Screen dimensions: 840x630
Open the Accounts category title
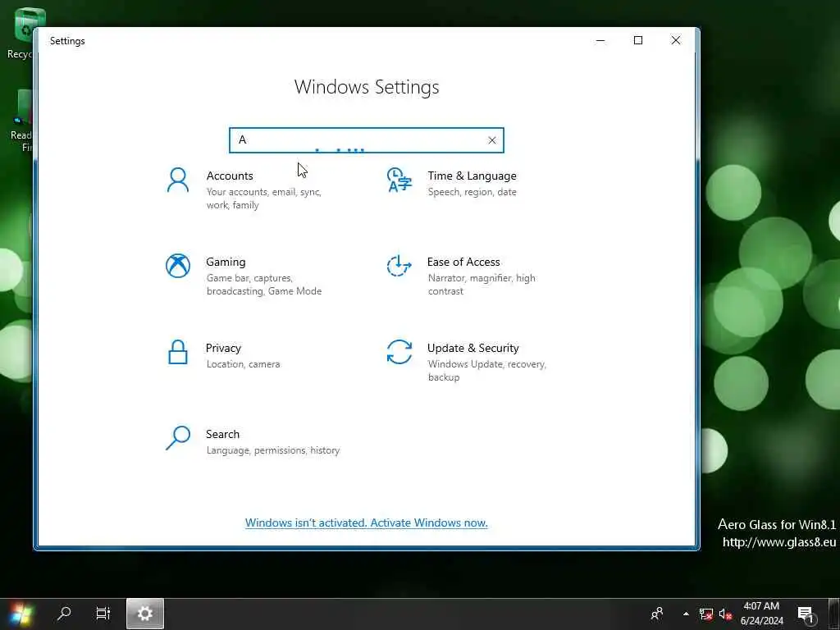click(x=230, y=176)
